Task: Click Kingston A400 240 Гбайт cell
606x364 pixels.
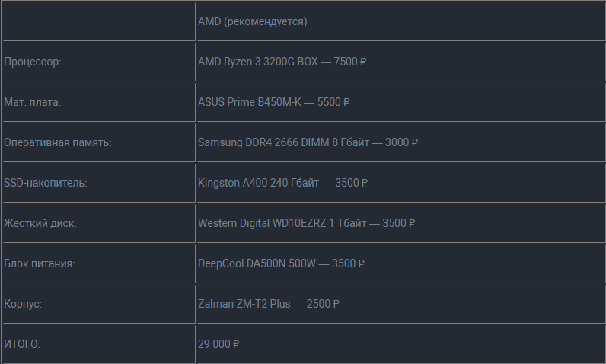Action: pyautogui.click(x=400, y=183)
